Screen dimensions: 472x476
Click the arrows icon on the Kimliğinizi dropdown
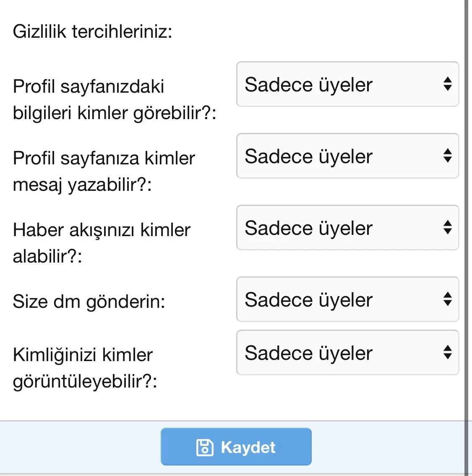[x=448, y=353]
